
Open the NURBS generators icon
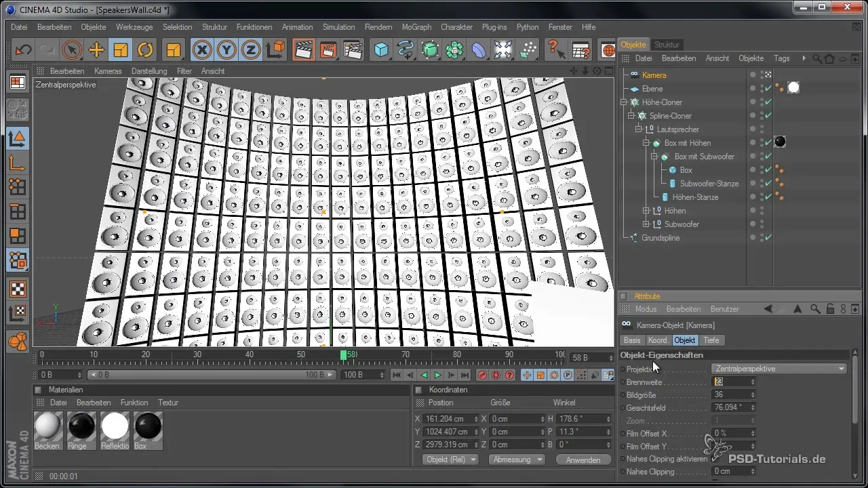(431, 50)
